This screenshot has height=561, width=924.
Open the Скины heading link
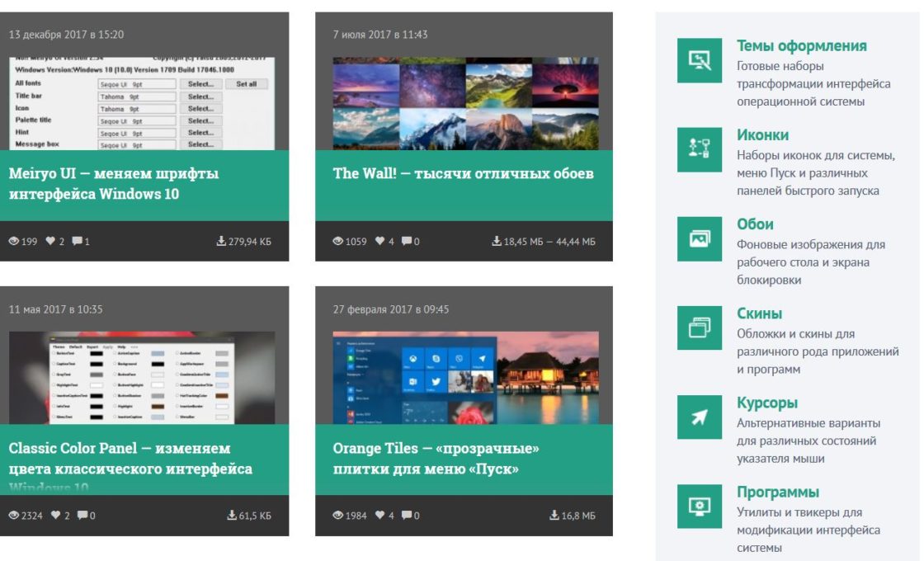[x=760, y=313]
